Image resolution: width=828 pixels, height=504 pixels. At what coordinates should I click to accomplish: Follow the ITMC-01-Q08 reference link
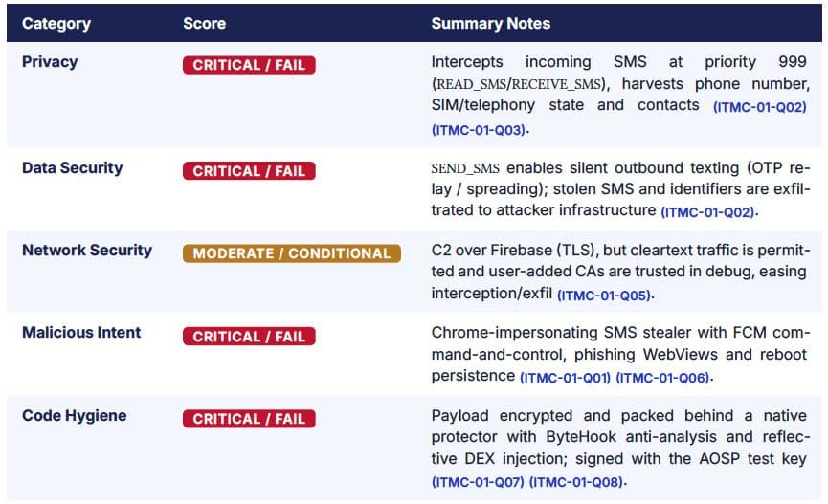(x=576, y=482)
